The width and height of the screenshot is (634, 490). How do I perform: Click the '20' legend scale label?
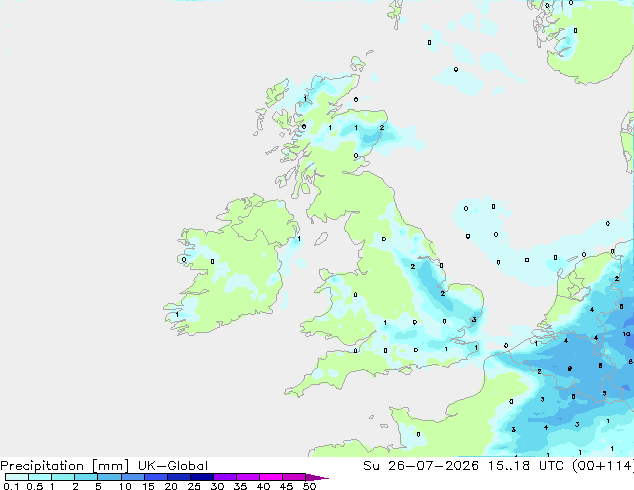point(171,486)
